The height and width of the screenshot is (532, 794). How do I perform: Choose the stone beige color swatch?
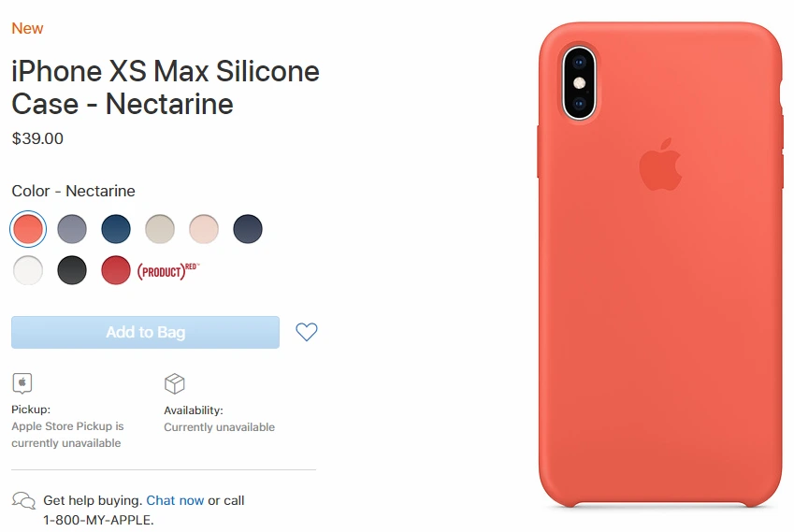160,229
